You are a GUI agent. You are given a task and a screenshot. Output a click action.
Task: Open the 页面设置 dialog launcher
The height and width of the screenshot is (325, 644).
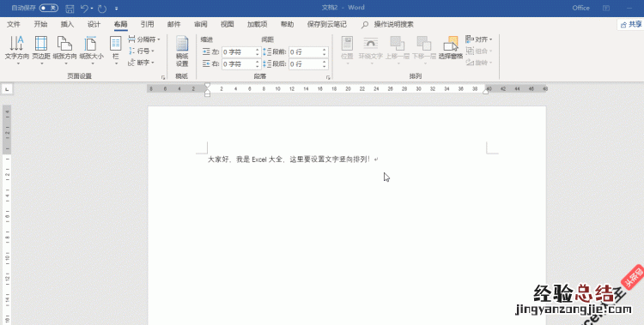(x=163, y=77)
